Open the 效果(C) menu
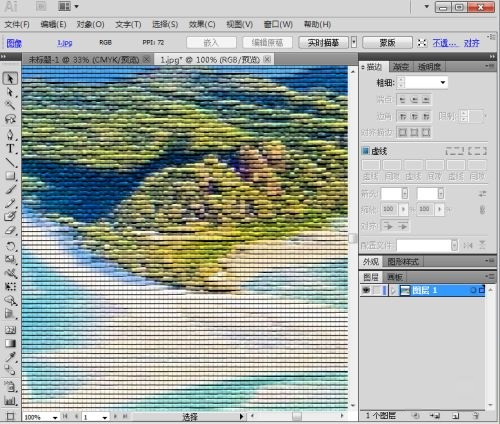 click(202, 24)
